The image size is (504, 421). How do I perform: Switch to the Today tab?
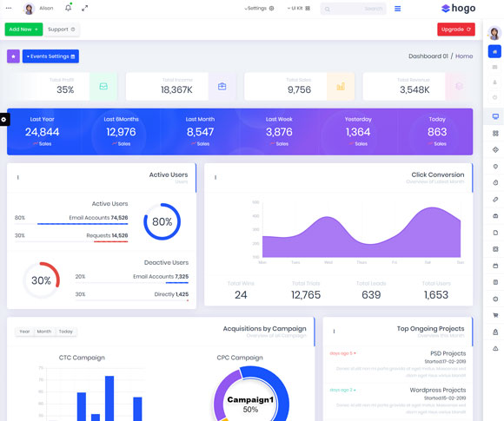65,332
